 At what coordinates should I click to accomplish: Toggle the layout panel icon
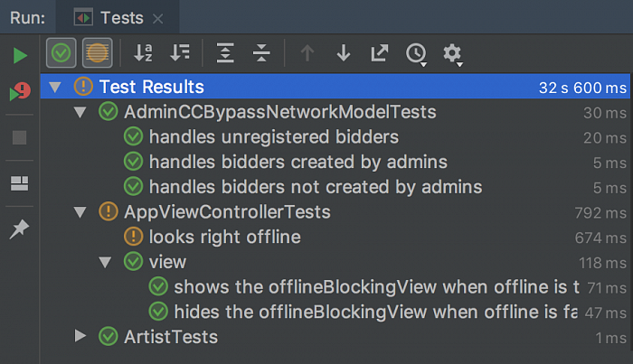[x=20, y=183]
